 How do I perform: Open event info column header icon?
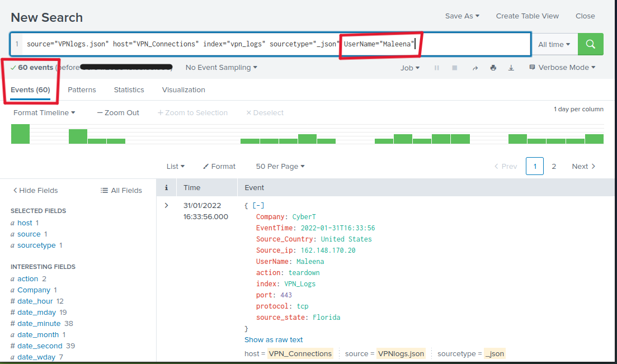(x=166, y=188)
